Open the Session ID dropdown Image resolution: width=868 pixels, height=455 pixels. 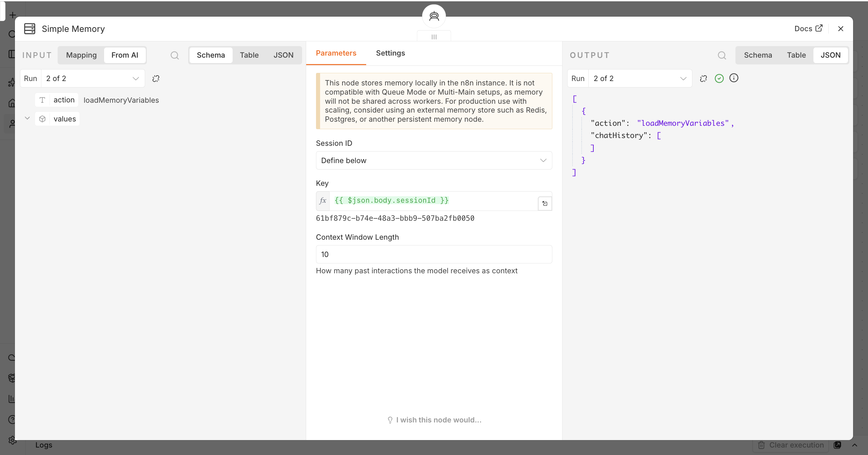434,160
